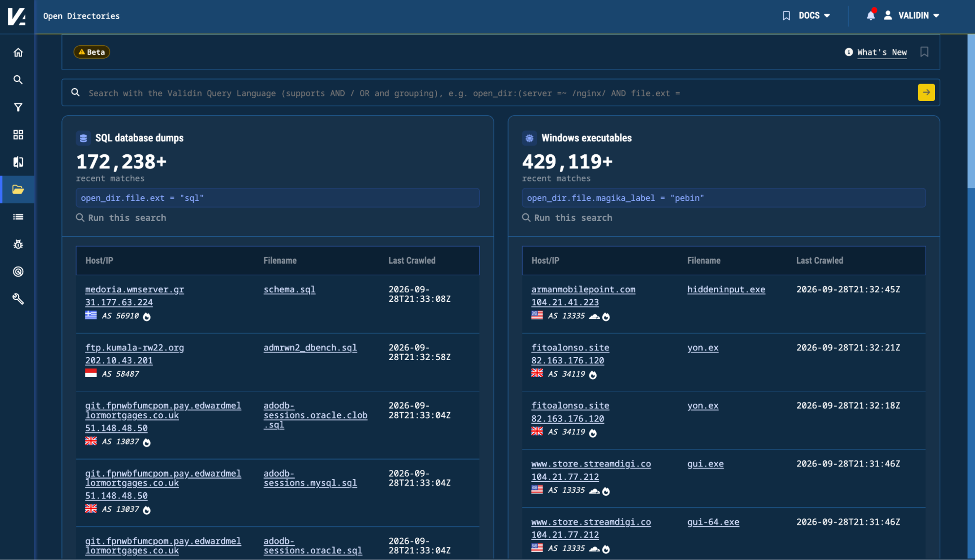
Task: Click the fire icon next to AS 56910
Action: click(147, 317)
